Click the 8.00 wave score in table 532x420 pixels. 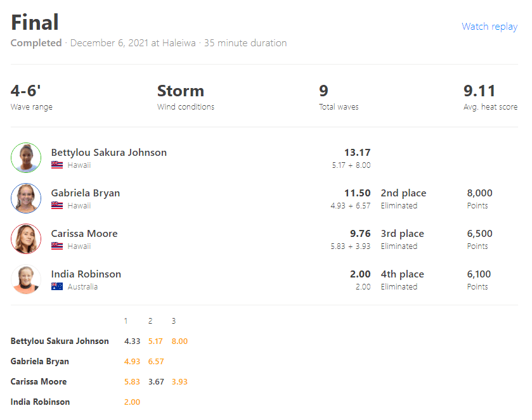[179, 341]
